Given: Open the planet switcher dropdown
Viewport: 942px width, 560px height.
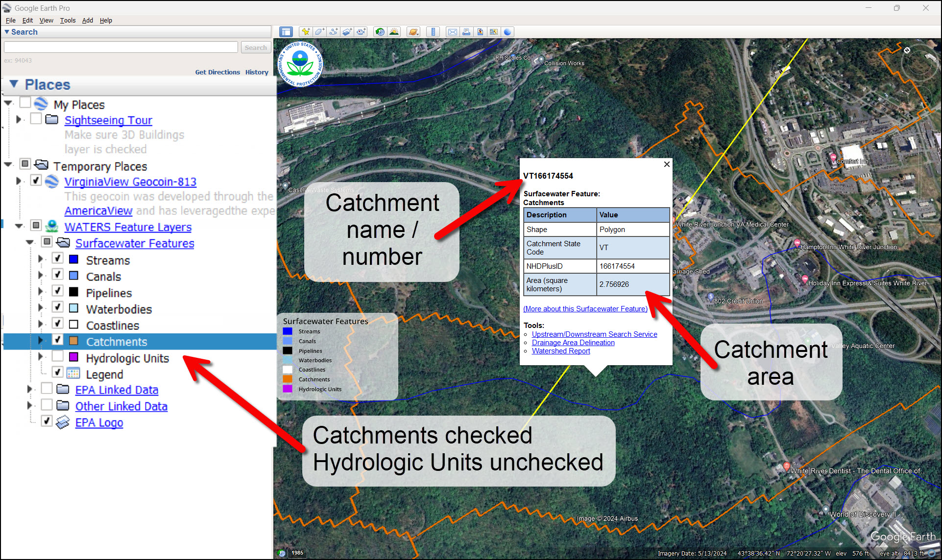Looking at the screenshot, I should [x=413, y=32].
